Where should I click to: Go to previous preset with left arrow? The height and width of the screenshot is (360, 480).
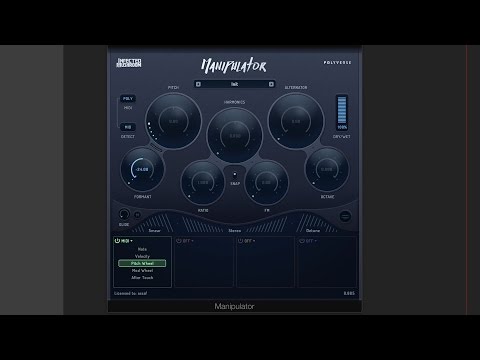[x=198, y=84]
